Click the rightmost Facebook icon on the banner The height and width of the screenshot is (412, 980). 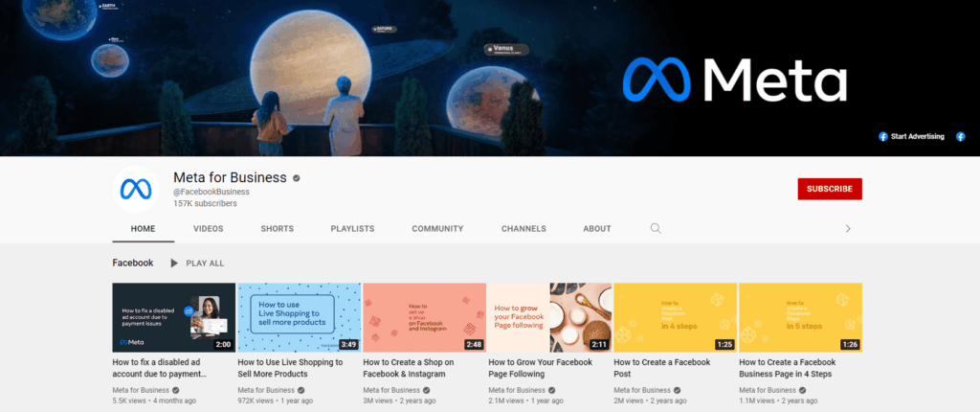click(x=961, y=136)
